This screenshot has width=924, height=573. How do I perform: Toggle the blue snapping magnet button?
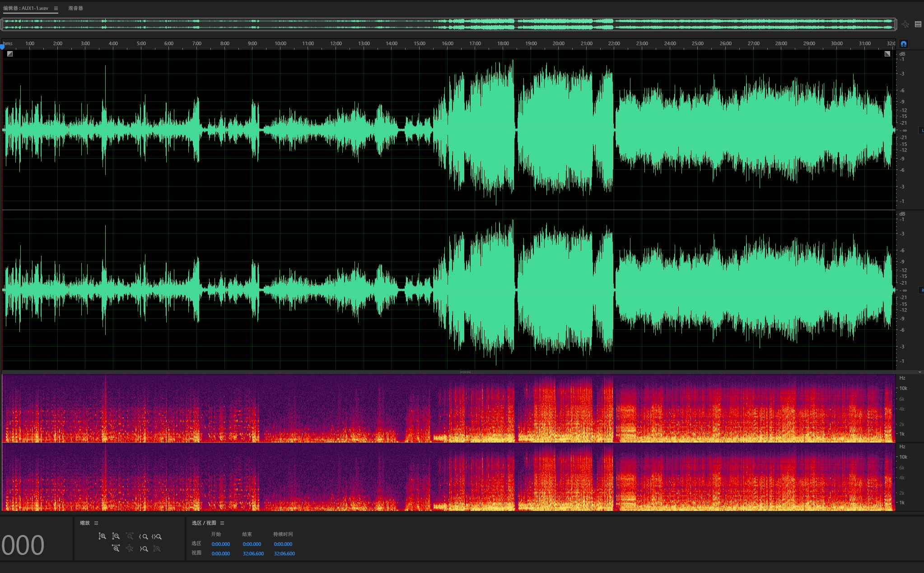[903, 44]
